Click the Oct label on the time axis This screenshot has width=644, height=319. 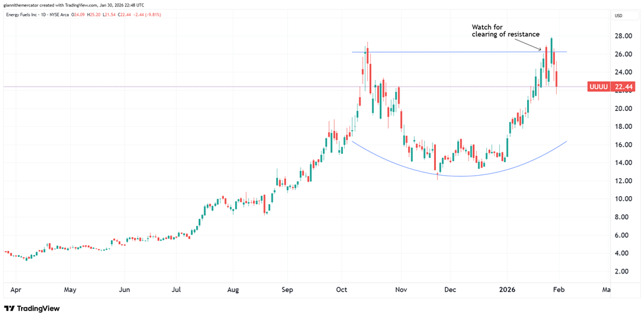(x=341, y=289)
